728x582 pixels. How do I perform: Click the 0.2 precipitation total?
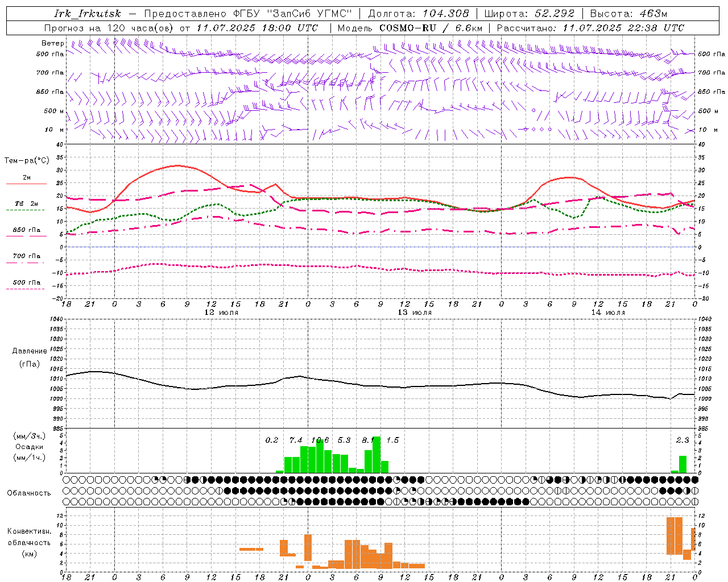point(272,440)
